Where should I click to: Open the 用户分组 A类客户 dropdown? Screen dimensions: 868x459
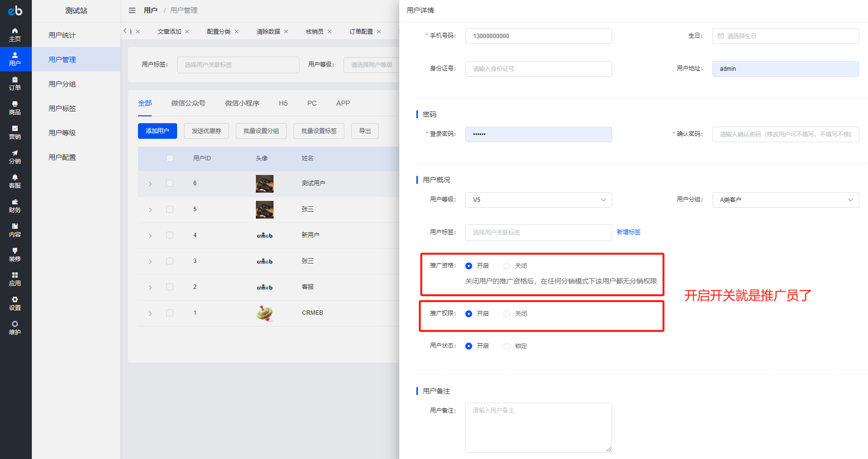click(x=785, y=200)
